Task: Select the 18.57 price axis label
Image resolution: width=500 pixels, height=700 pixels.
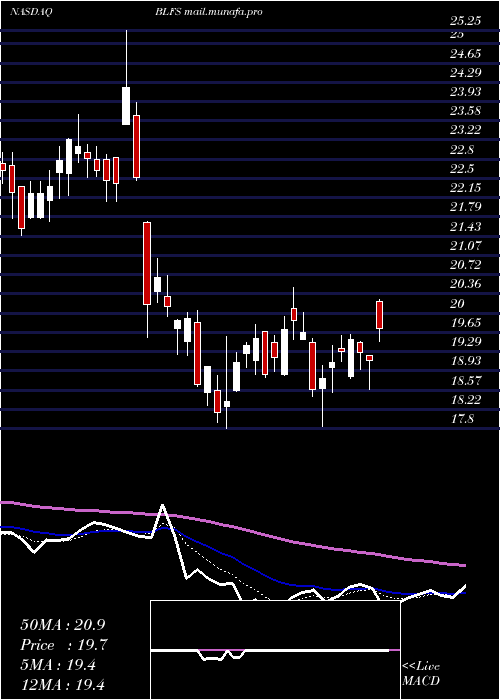Action: click(466, 380)
